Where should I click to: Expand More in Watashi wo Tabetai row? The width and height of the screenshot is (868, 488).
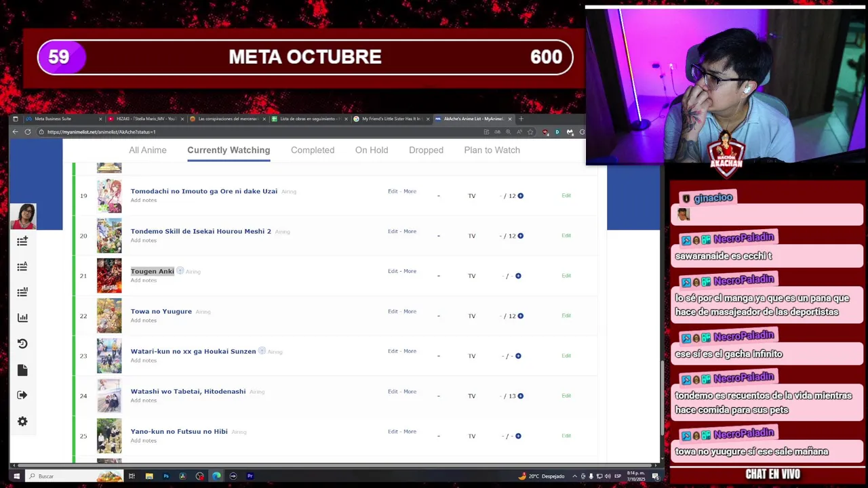[410, 391]
